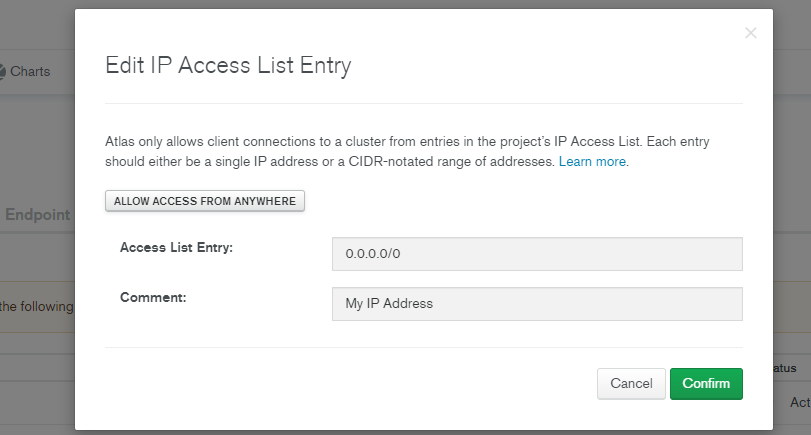
Task: Click the 'Comment:' label
Action: pyautogui.click(x=153, y=297)
